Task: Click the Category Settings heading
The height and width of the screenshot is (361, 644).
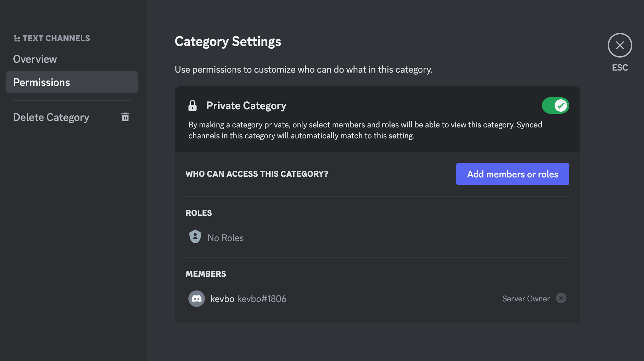Action: click(228, 41)
